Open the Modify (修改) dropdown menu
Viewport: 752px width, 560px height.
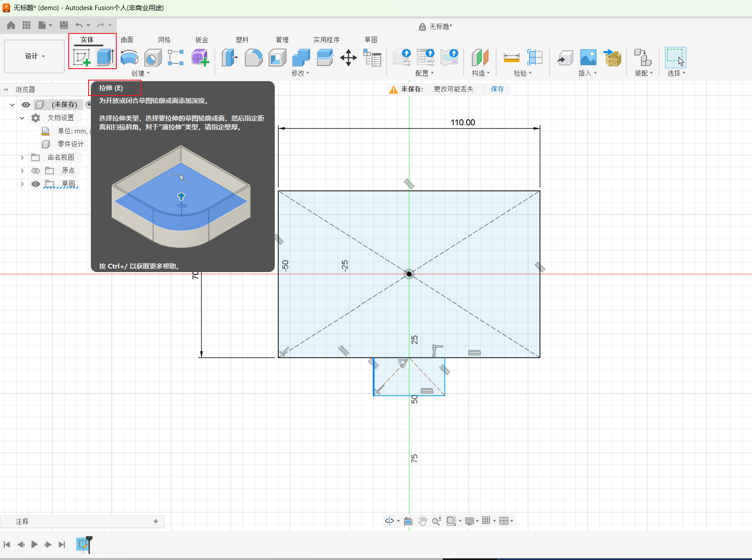[x=300, y=73]
